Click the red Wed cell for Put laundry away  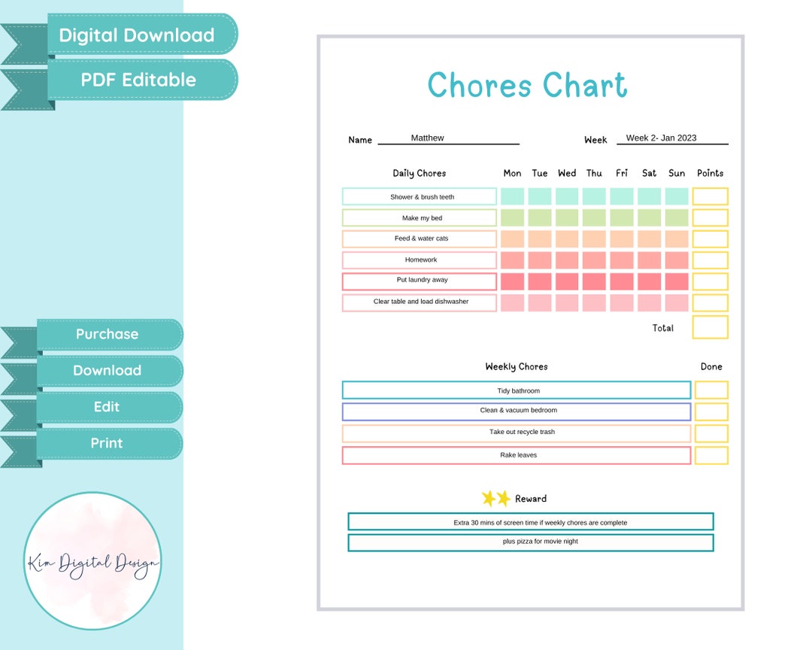point(567,281)
